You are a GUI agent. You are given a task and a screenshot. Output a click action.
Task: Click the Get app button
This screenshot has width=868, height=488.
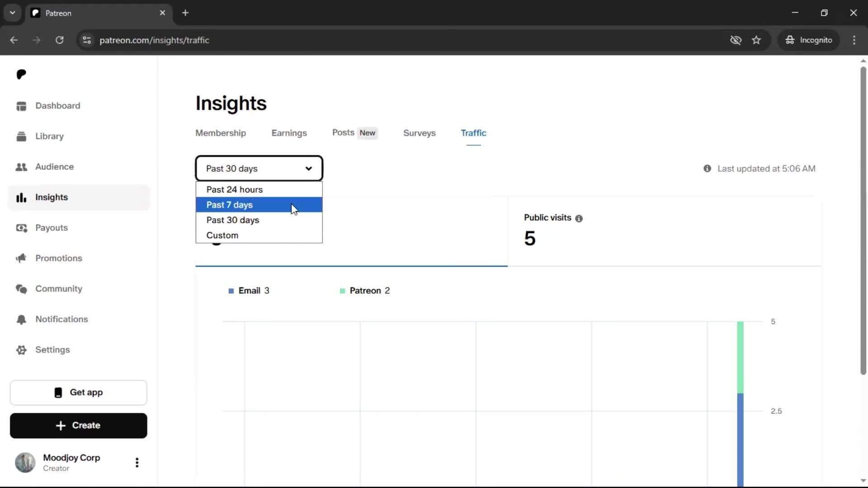[x=79, y=393]
